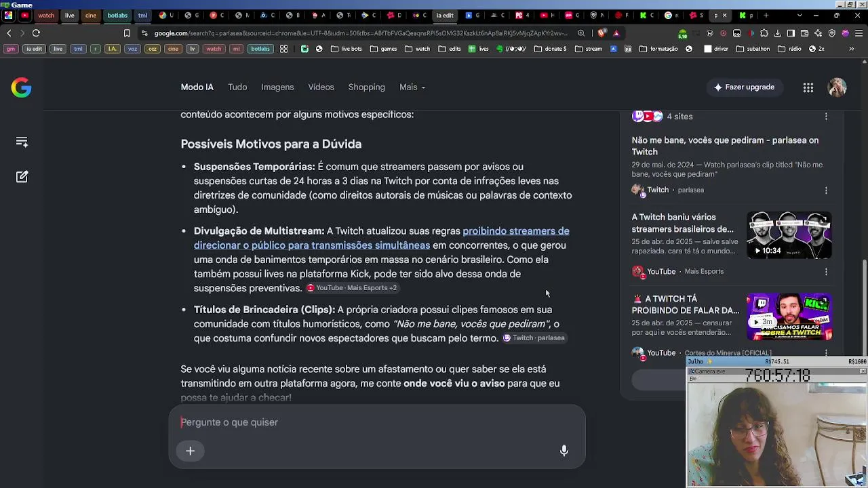The image size is (868, 488).
Task: Open the 'stream' bookmark folder
Action: click(x=589, y=49)
